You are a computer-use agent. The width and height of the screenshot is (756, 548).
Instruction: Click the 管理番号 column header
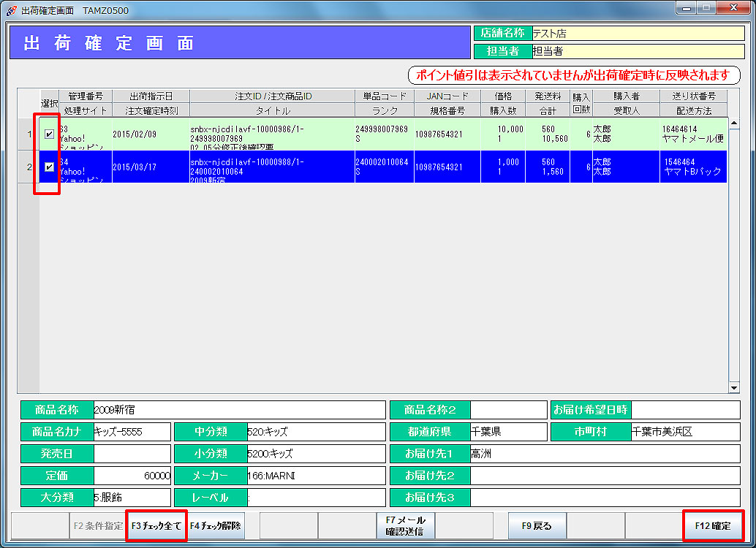[86, 96]
